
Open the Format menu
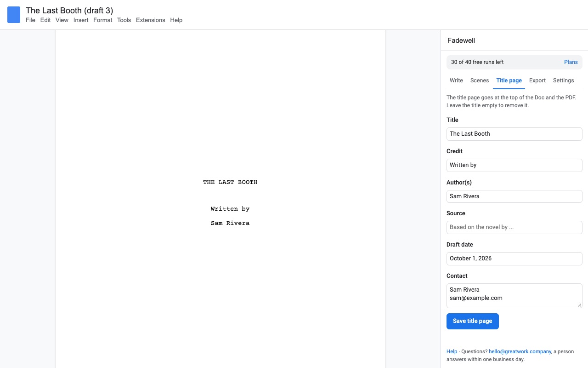103,20
